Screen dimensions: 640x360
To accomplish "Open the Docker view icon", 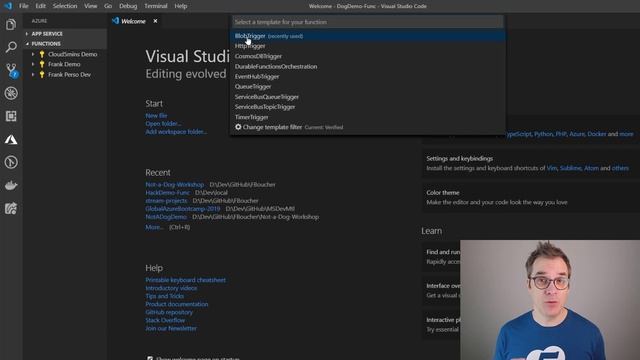I will [11, 185].
